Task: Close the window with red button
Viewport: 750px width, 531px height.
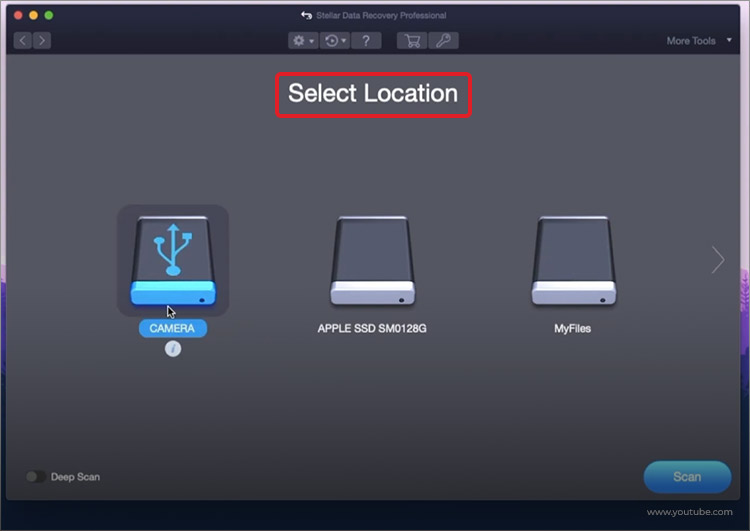Action: coord(18,15)
